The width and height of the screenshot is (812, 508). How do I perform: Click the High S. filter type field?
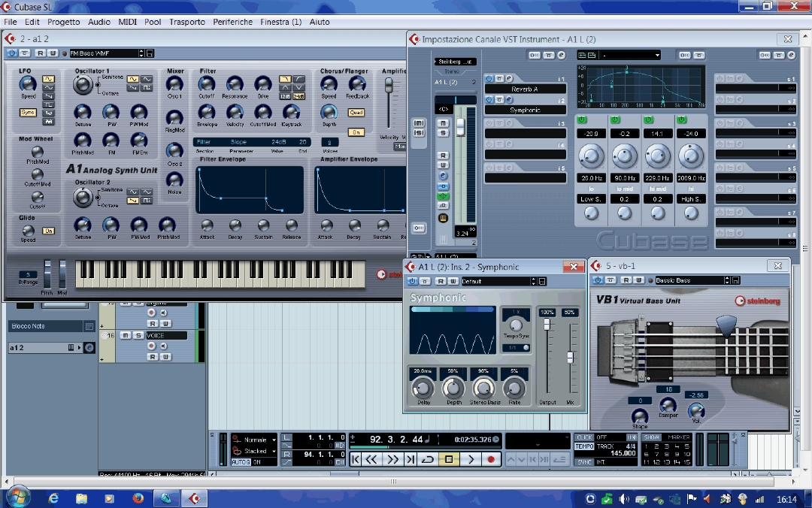(691, 199)
